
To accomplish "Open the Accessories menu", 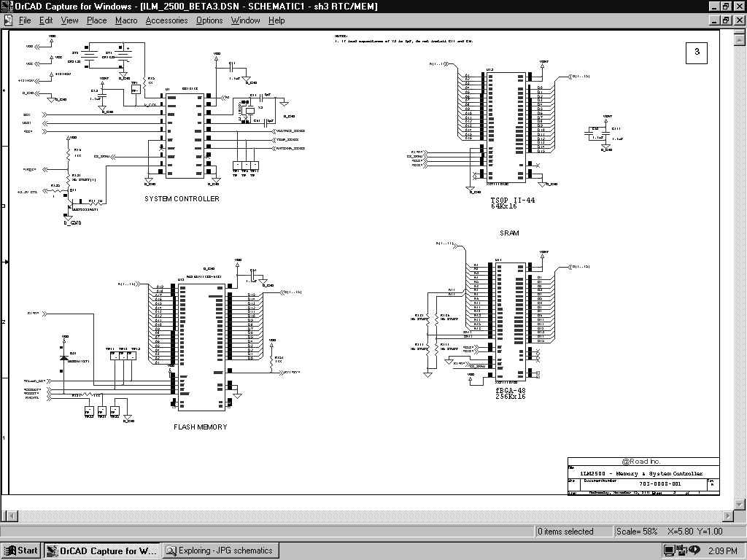I will [x=166, y=20].
